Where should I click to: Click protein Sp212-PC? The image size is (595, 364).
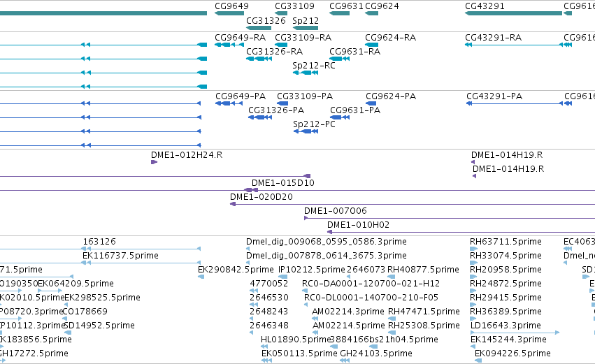click(314, 124)
